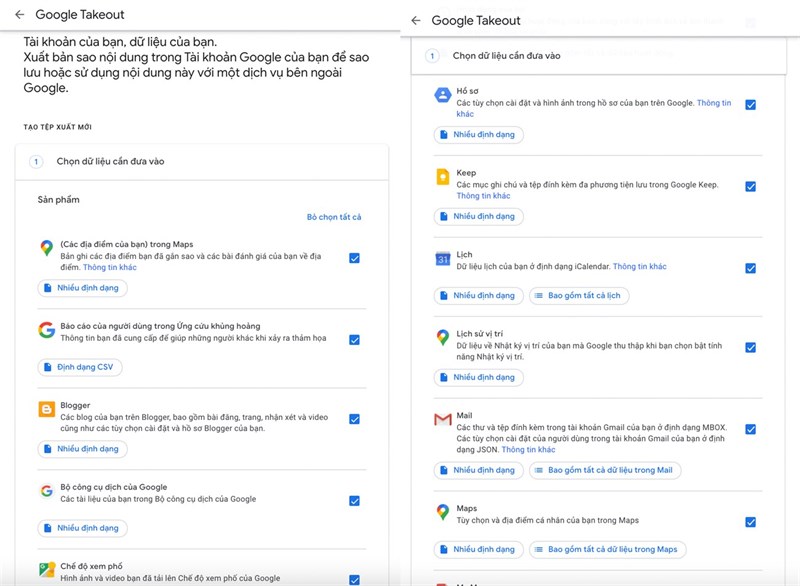Open Nhiều định dạng for Lịch sử vị trí
800x586 pixels.
pos(479,377)
